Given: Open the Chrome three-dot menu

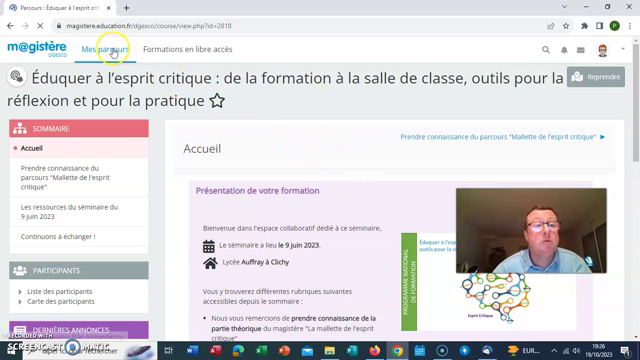Looking at the screenshot, I should (630, 26).
